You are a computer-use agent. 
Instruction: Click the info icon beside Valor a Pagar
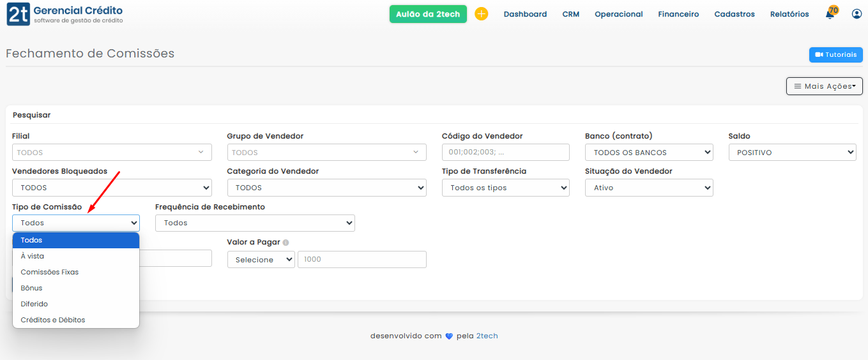[x=286, y=243]
